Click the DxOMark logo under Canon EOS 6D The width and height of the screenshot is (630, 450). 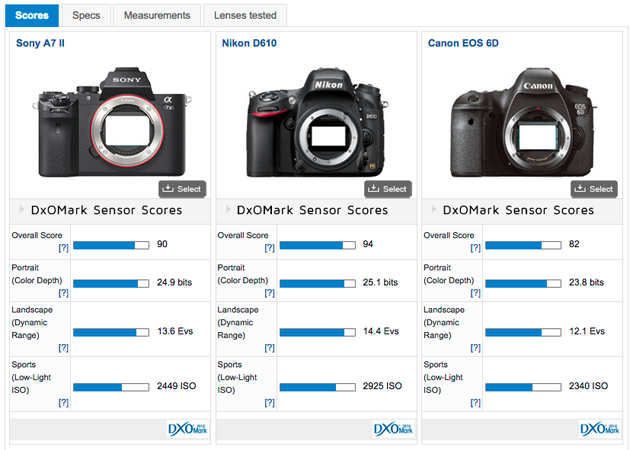599,429
